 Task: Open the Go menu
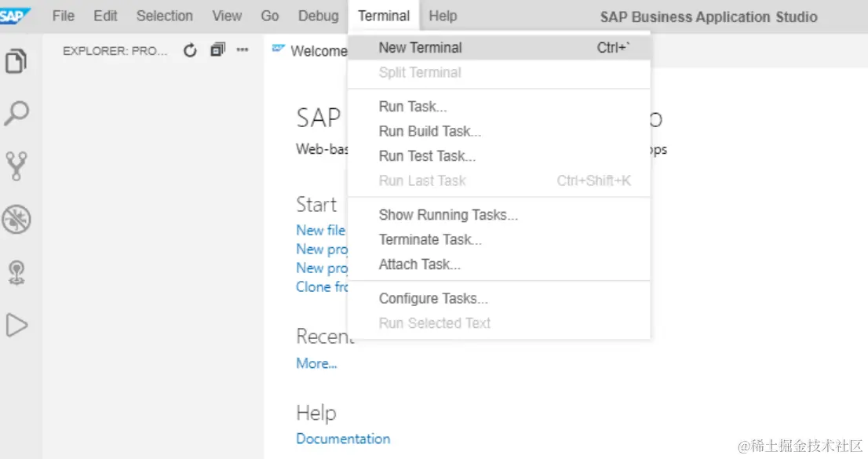[270, 16]
